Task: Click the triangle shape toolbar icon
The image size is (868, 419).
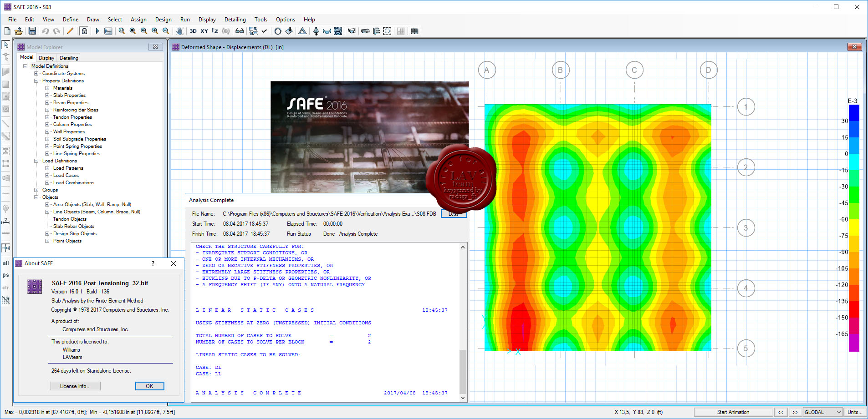Action: pos(302,31)
